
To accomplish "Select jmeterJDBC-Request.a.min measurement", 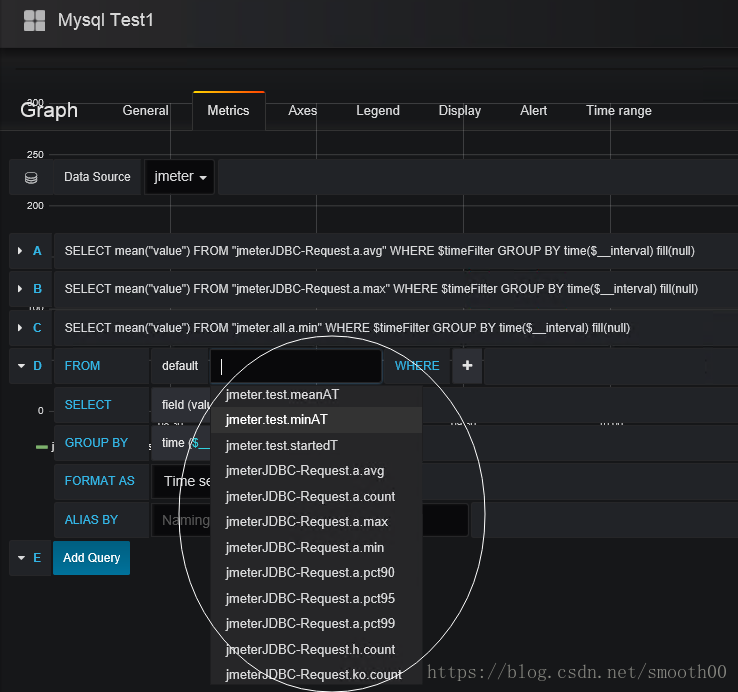I will [316, 547].
